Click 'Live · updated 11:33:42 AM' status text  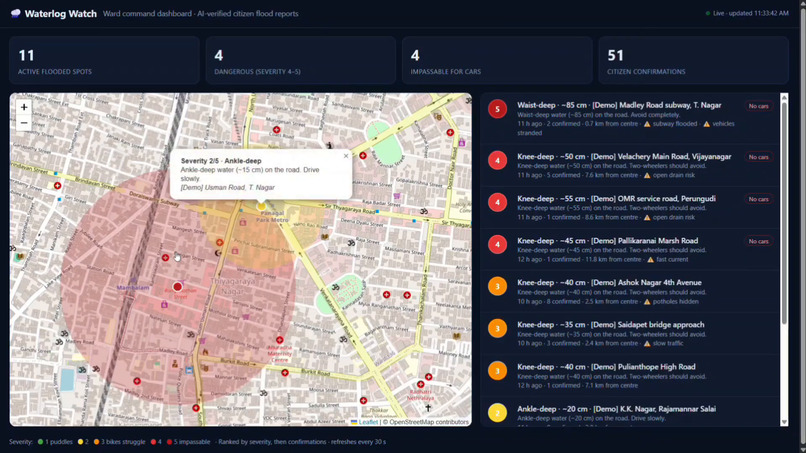coord(750,13)
